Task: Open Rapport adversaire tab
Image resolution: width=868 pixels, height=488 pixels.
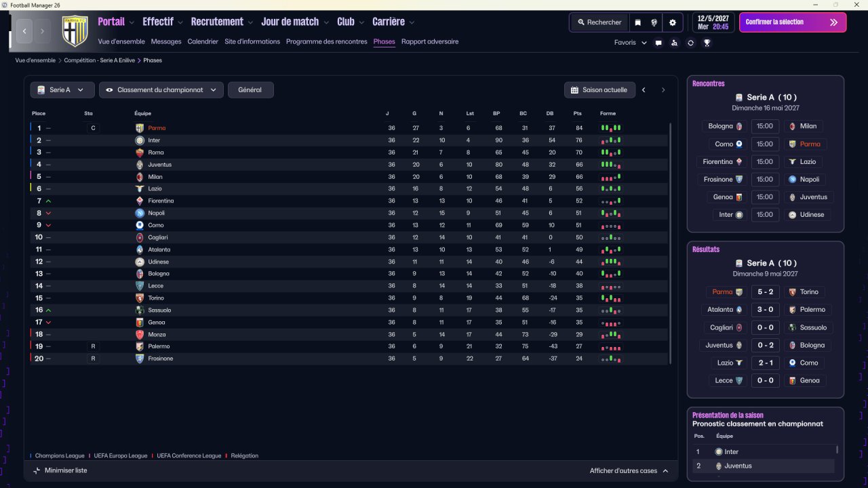Action: 430,42
